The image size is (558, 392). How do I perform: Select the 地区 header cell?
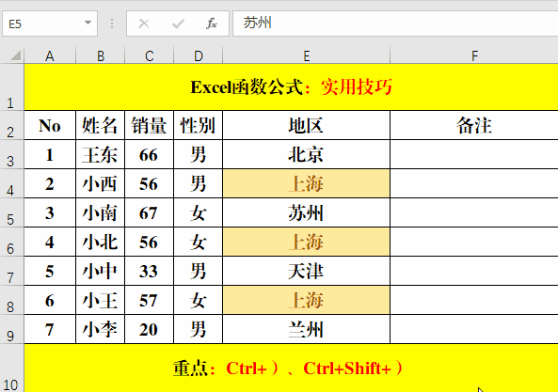307,125
